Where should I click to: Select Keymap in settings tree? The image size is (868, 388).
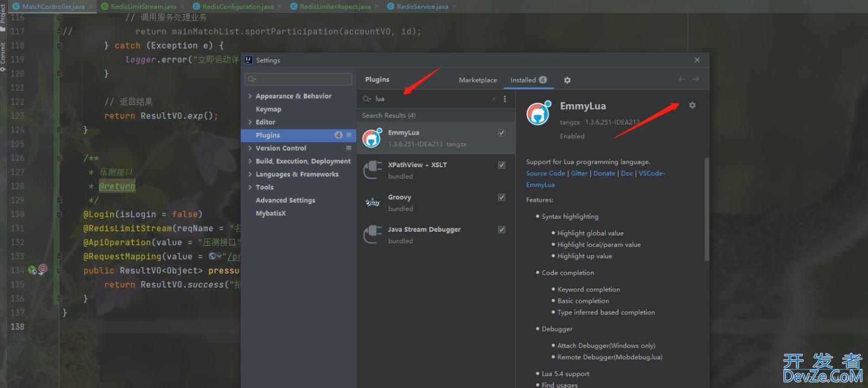(269, 109)
